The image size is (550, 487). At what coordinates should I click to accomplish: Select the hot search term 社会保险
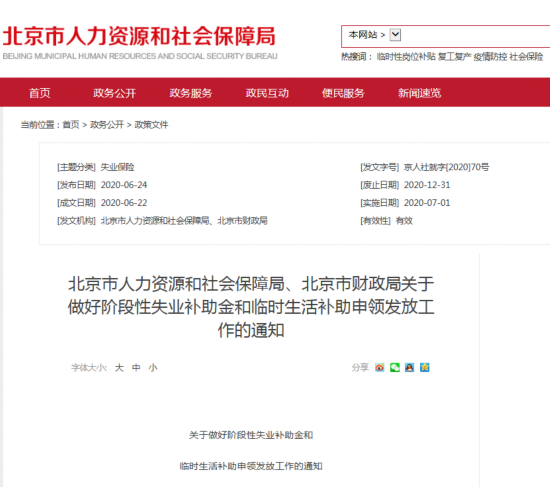pos(526,56)
